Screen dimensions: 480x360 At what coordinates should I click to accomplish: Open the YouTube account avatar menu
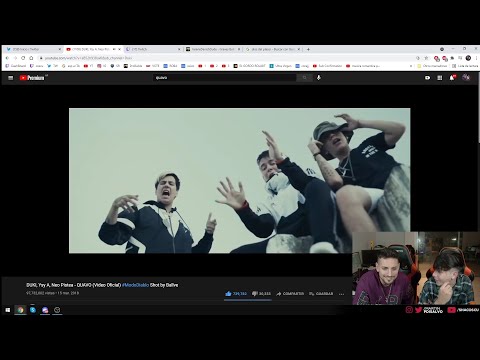[466, 78]
